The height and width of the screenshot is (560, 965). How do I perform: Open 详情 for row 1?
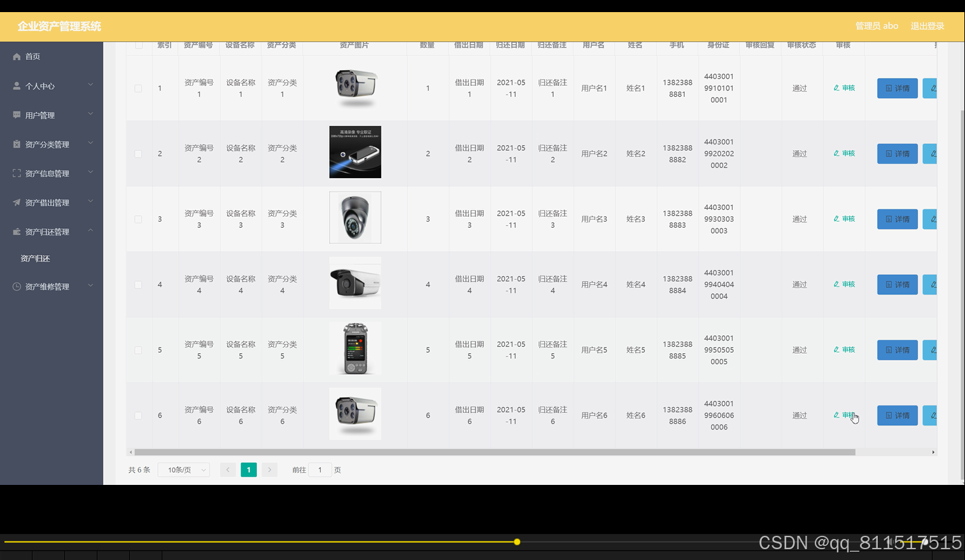tap(898, 88)
